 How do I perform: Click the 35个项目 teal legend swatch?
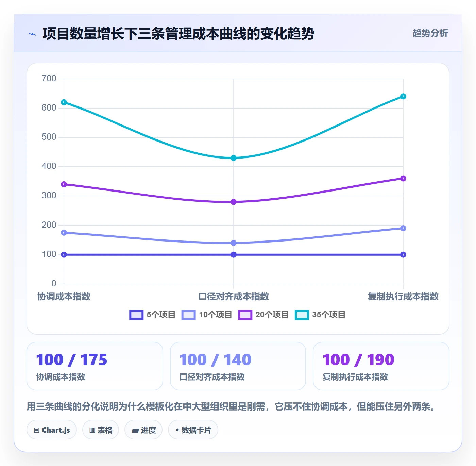[302, 315]
